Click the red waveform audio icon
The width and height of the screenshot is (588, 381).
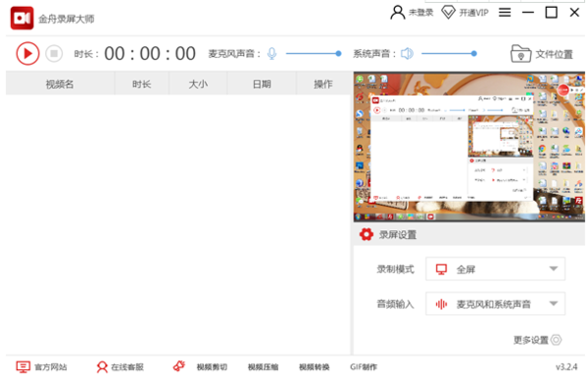pyautogui.click(x=441, y=305)
